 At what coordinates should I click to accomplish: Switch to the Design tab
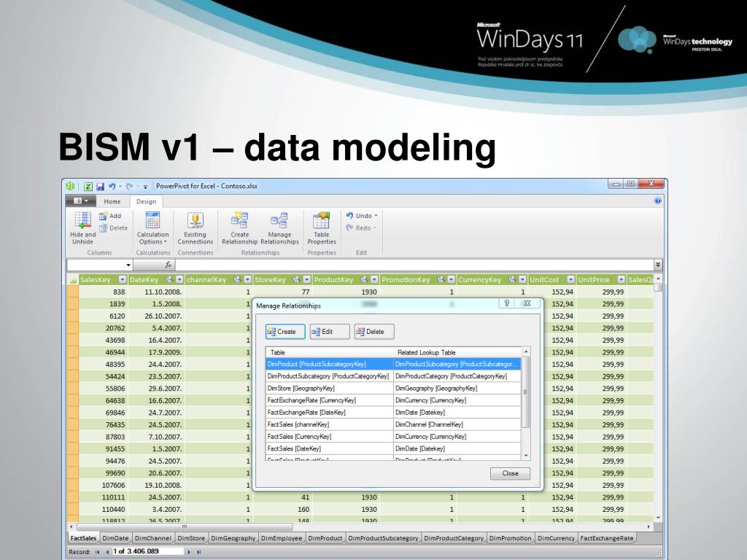(146, 201)
